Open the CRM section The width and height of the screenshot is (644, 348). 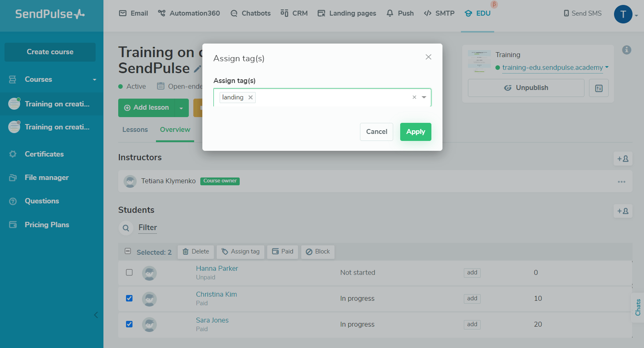point(294,13)
